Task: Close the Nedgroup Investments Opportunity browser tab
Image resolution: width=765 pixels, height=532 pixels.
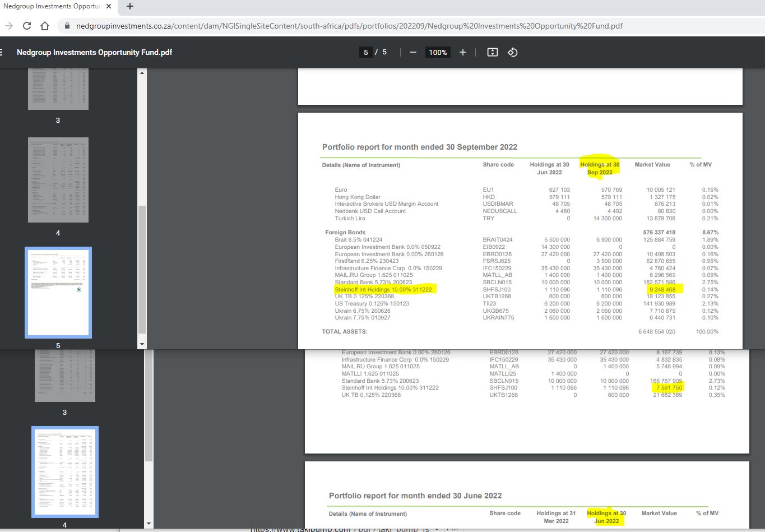Action: point(108,7)
